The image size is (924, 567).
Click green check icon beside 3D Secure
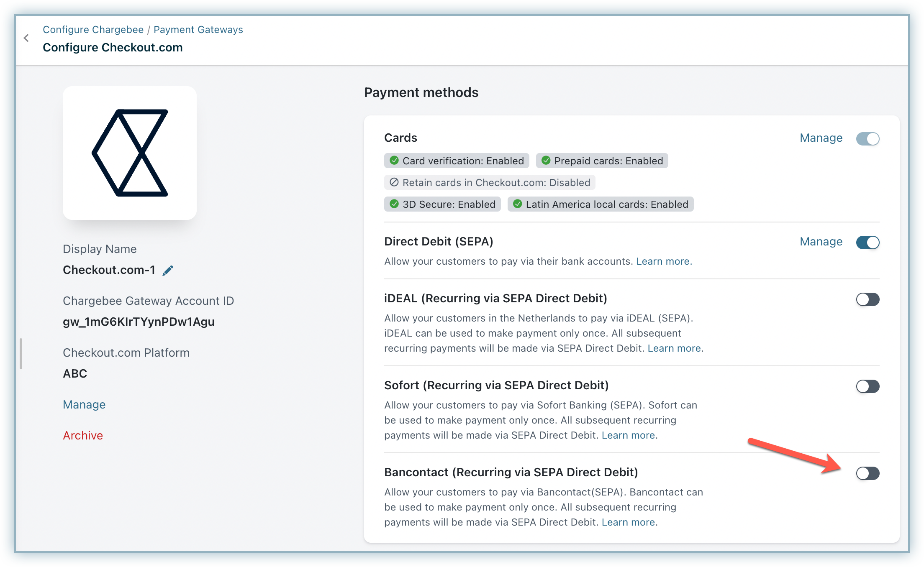coord(394,204)
